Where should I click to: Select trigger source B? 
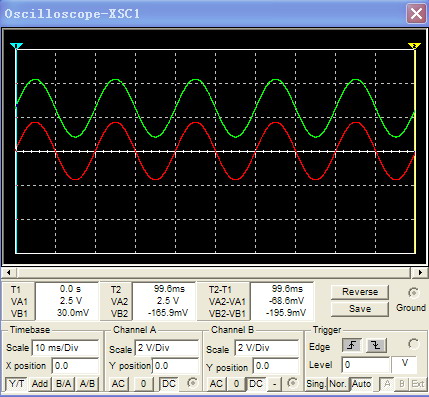click(x=402, y=384)
